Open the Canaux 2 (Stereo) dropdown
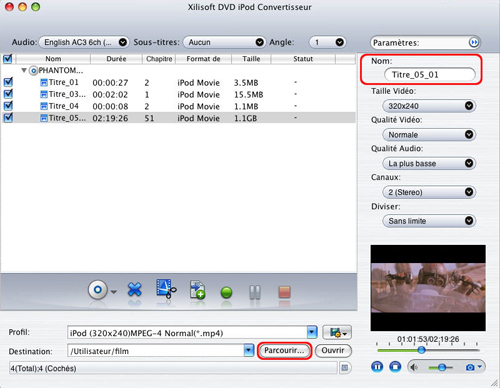This screenshot has height=388, width=500. [x=429, y=192]
